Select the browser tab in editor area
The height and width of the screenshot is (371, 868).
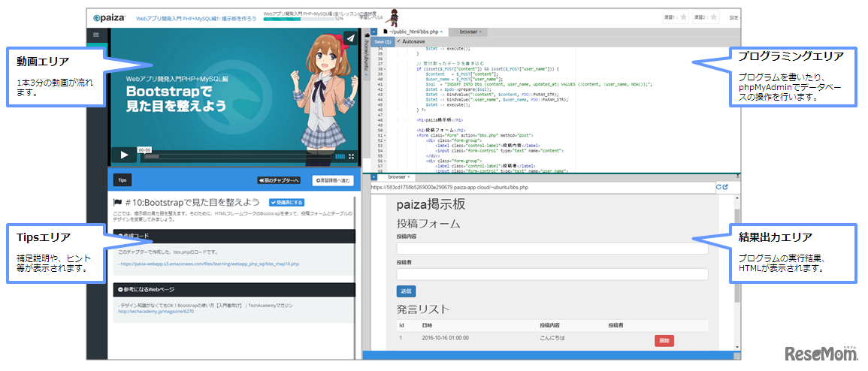468,32
